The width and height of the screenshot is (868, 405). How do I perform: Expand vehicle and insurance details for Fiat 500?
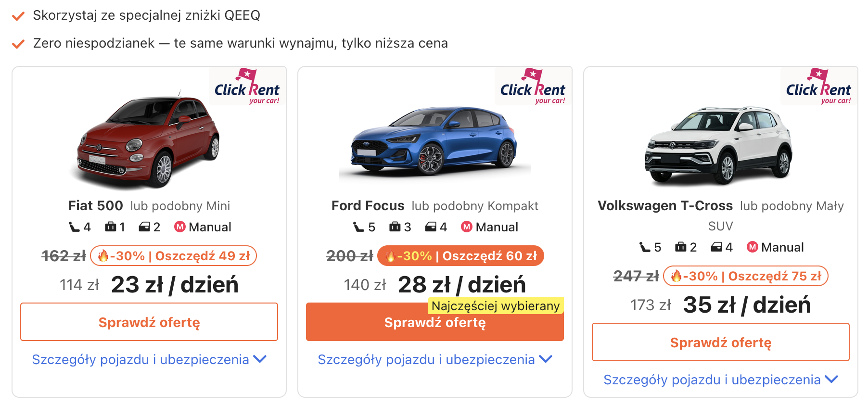[149, 359]
